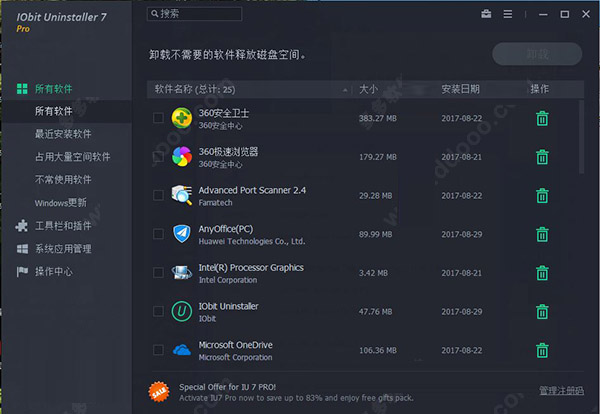This screenshot has width=600, height=414.
Task: Click the 179.27 MB size value
Action: [x=378, y=157]
